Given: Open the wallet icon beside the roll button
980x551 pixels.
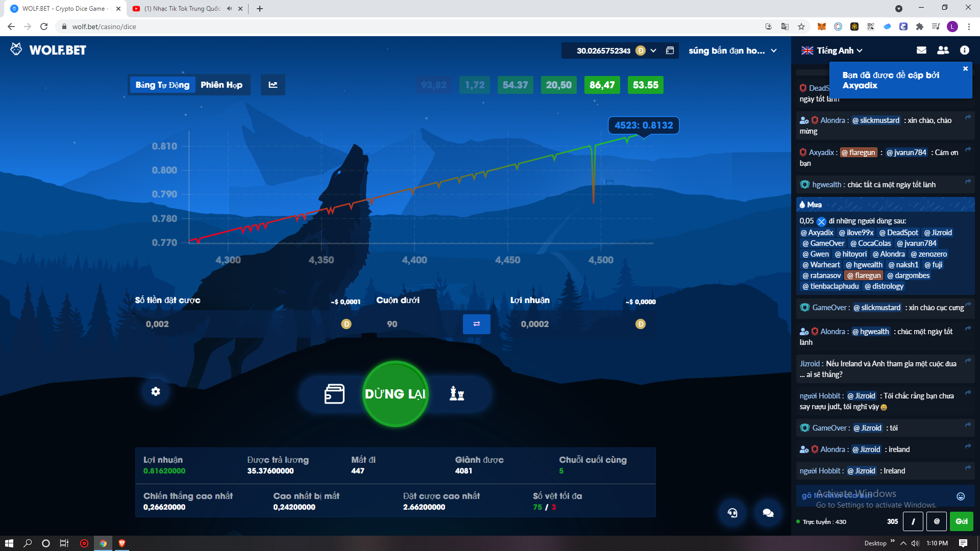Looking at the screenshot, I should click(334, 394).
